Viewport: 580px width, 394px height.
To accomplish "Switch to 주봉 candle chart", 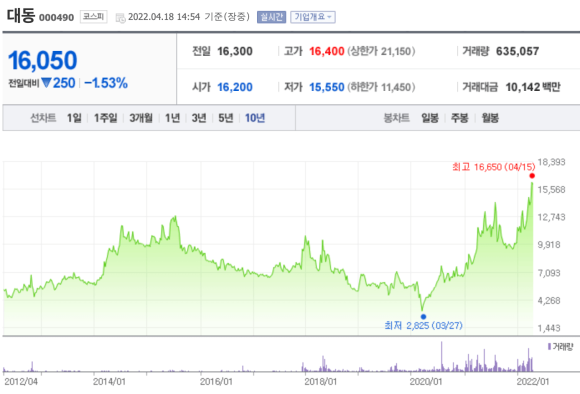I will (x=460, y=118).
